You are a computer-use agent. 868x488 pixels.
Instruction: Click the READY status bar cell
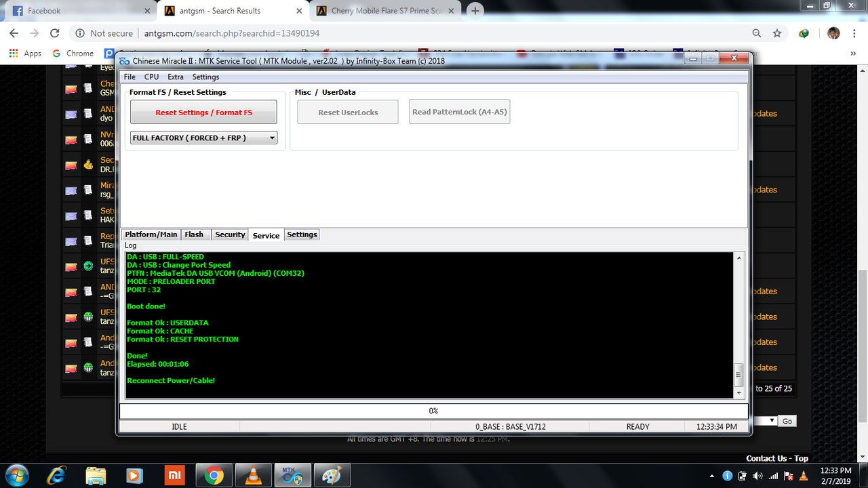coord(637,427)
